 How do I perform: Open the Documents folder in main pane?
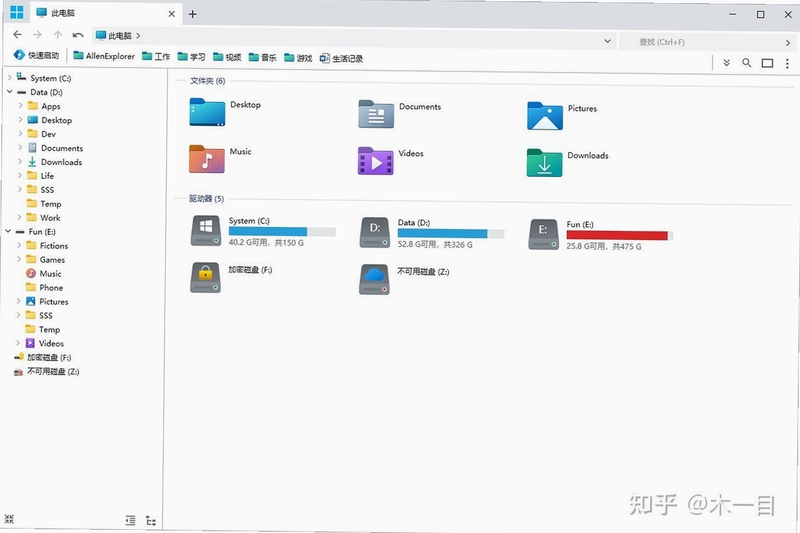[x=376, y=114]
